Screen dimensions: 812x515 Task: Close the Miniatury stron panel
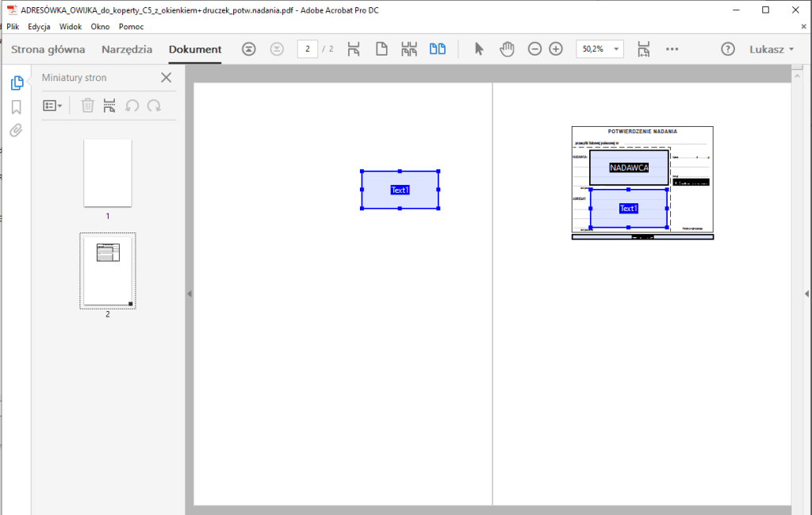tap(166, 78)
